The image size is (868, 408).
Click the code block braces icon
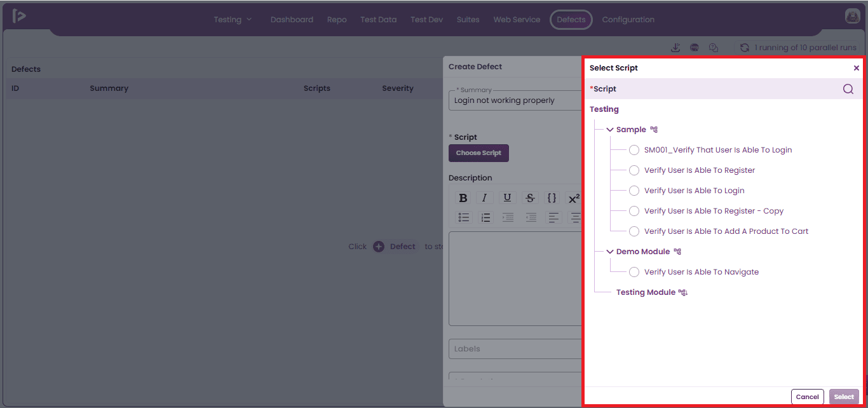[552, 198]
